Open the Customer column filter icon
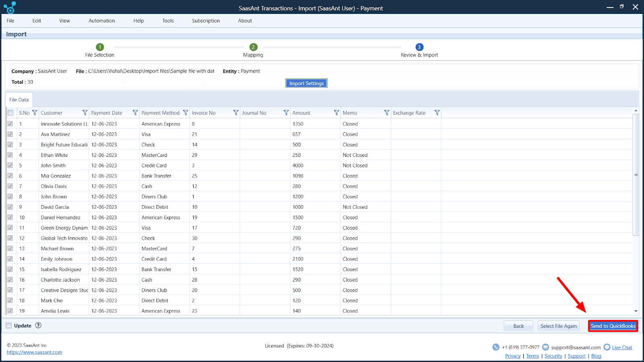Screen dimensions: 644x362 (x=85, y=113)
